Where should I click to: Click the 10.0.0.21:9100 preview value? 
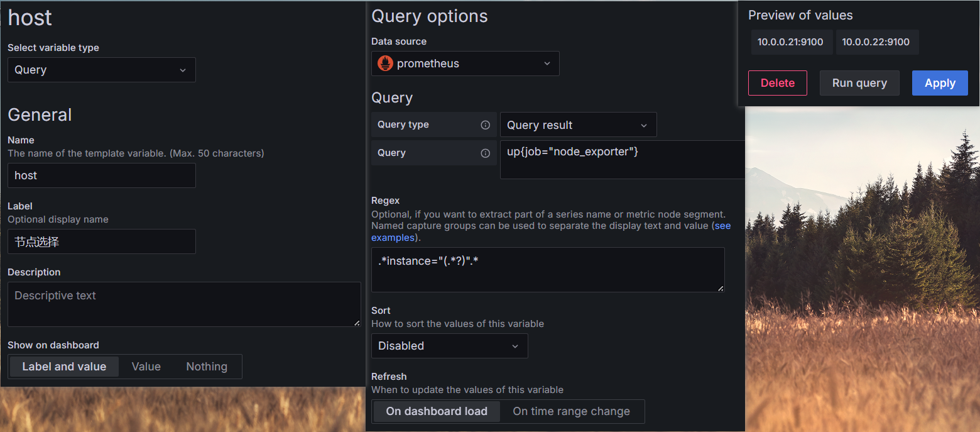tap(791, 42)
